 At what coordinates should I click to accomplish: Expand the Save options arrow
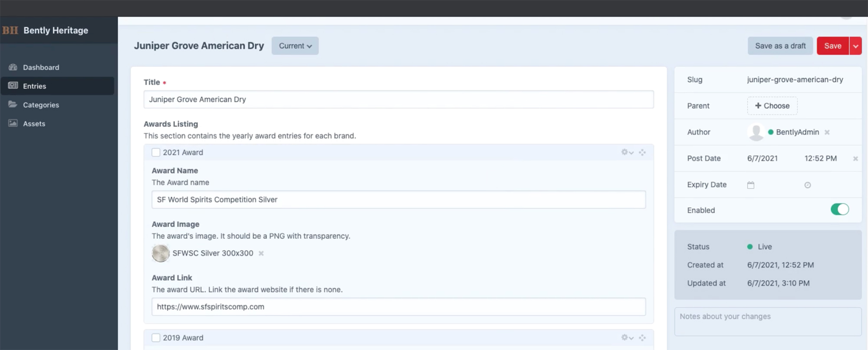[x=855, y=46]
